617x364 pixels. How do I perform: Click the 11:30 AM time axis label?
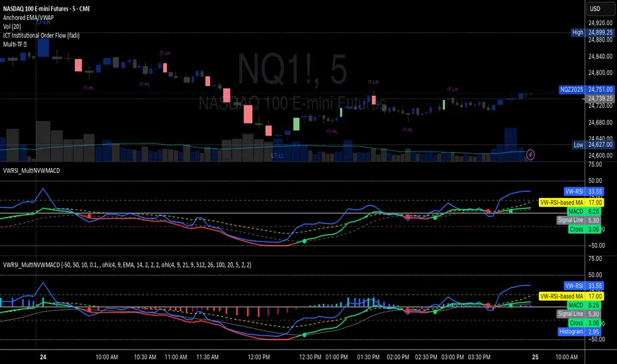(207, 357)
